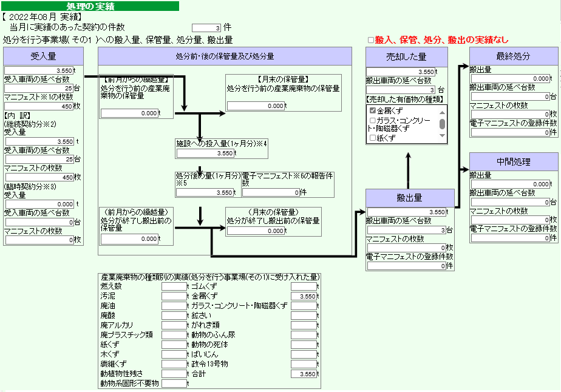Click the 紙くず quantity field in waste table
This screenshot has width=561, height=392.
pos(174,345)
